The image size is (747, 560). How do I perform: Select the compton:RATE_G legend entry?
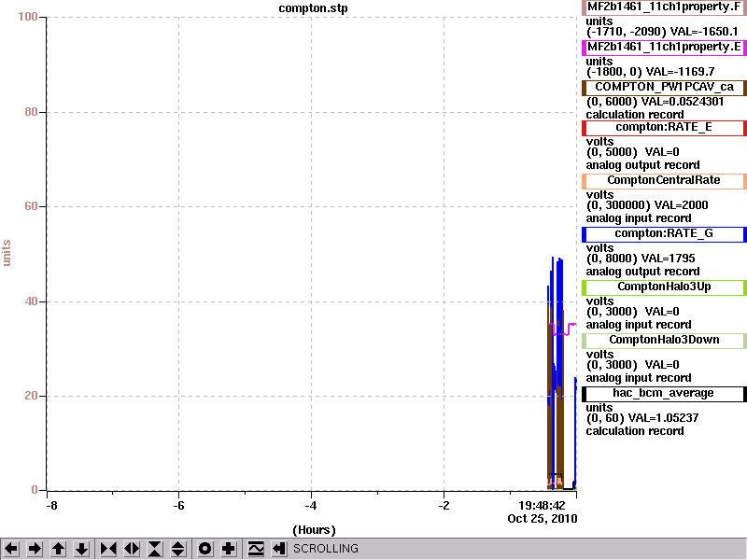[664, 234]
